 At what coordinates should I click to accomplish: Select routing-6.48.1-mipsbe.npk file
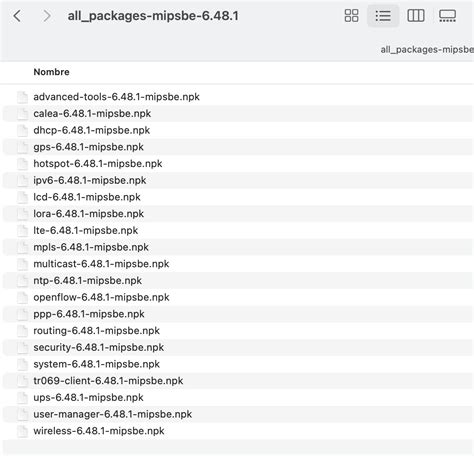pyautogui.click(x=96, y=331)
